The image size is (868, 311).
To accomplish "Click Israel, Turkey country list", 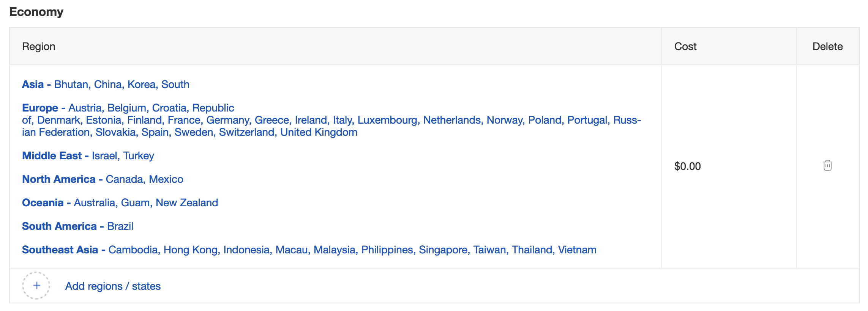I will click(x=123, y=155).
